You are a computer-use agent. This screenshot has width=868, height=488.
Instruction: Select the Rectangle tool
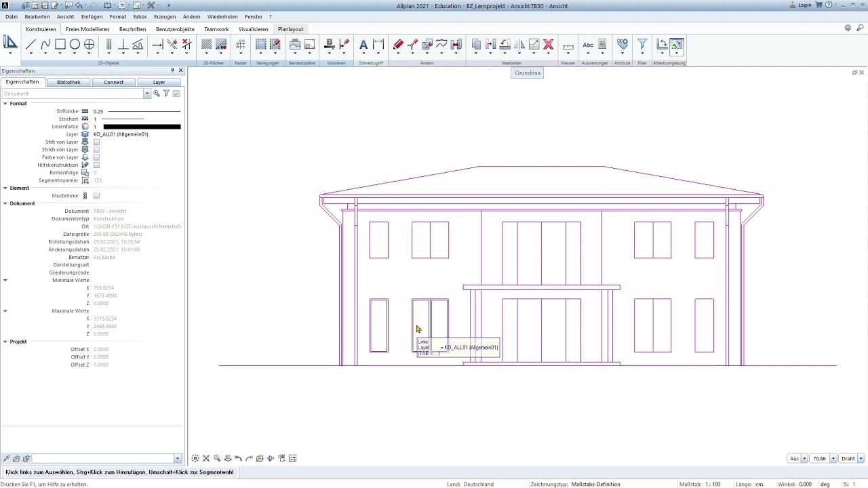60,45
